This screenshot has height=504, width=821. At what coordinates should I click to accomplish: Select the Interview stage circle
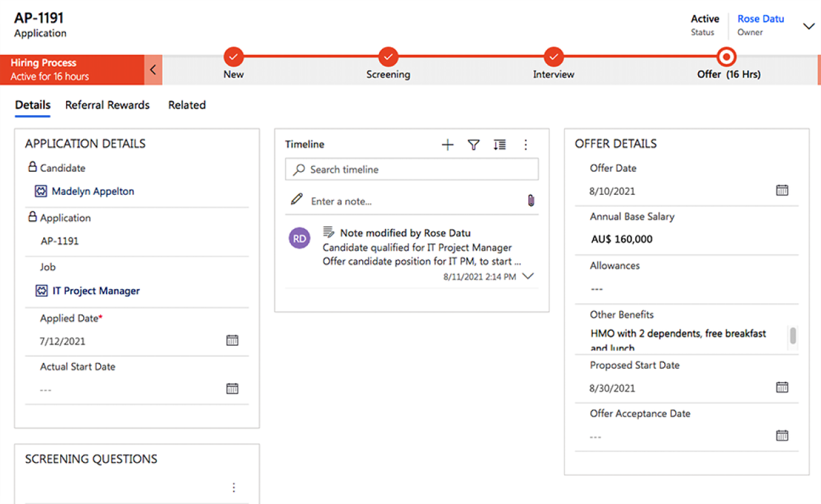(554, 57)
